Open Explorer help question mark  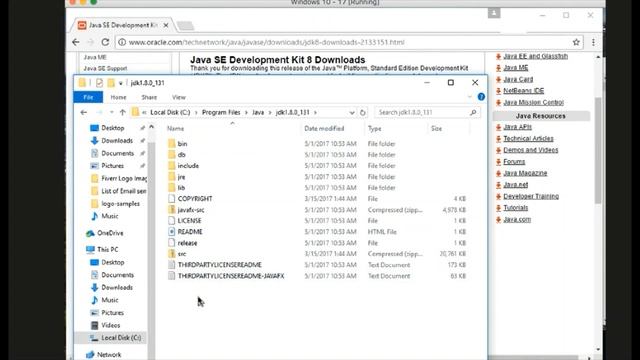click(x=481, y=97)
